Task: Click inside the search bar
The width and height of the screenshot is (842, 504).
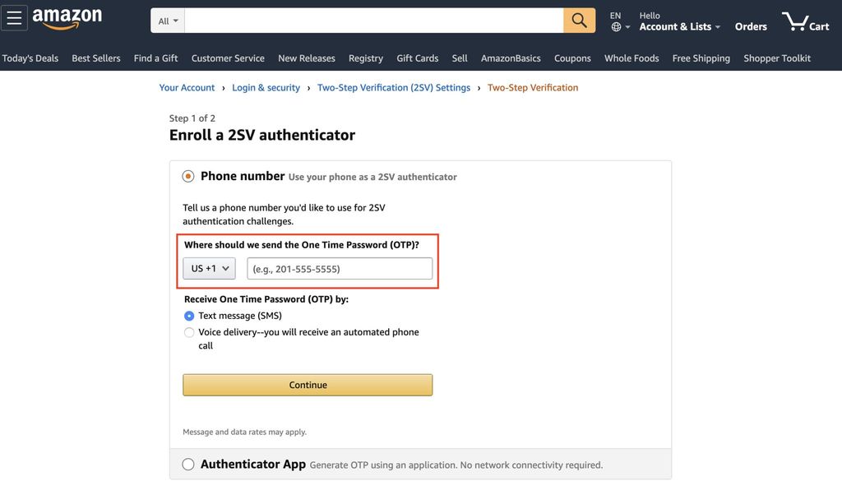Action: (x=370, y=20)
